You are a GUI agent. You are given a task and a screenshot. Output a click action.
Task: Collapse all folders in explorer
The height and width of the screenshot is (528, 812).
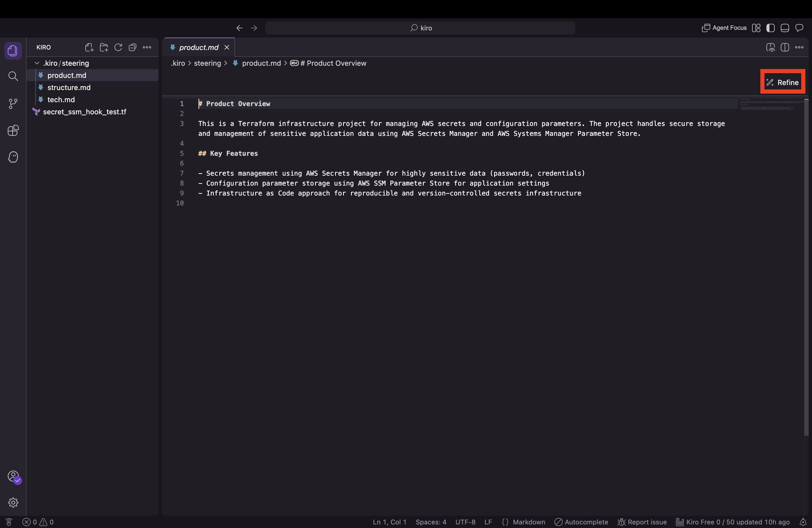[x=132, y=47]
